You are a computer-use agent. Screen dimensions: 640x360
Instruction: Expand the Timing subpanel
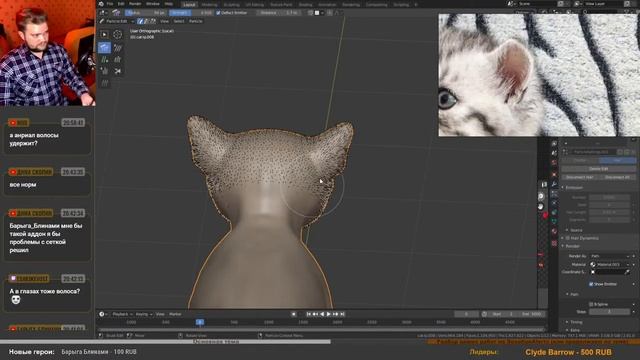(x=576, y=322)
